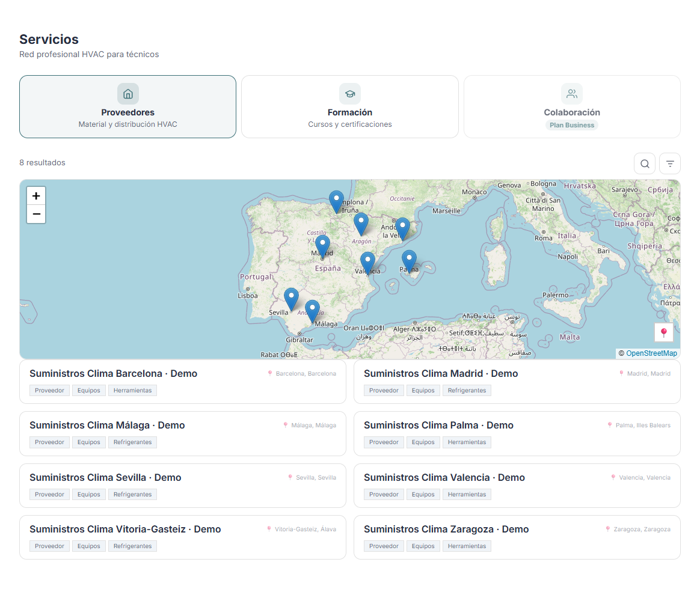The image size is (700, 589).
Task: Open Suministros Clima Palma · Demo card
Action: click(517, 434)
